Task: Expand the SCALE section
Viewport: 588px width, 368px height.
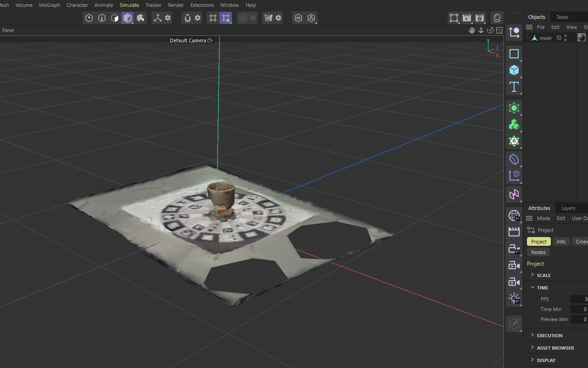Action: 533,275
